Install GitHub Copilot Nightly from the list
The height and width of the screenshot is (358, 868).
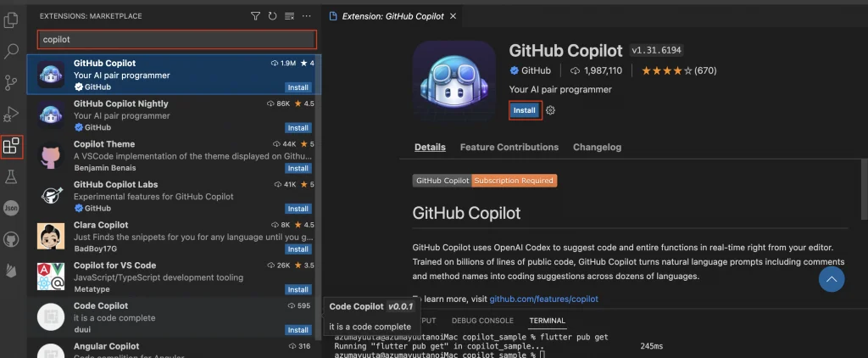[x=298, y=128]
